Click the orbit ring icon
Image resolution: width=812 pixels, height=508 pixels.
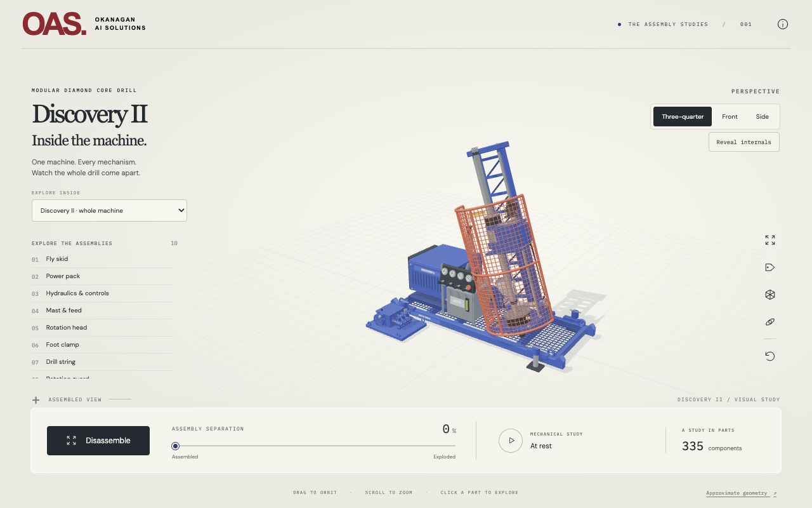coord(769,322)
